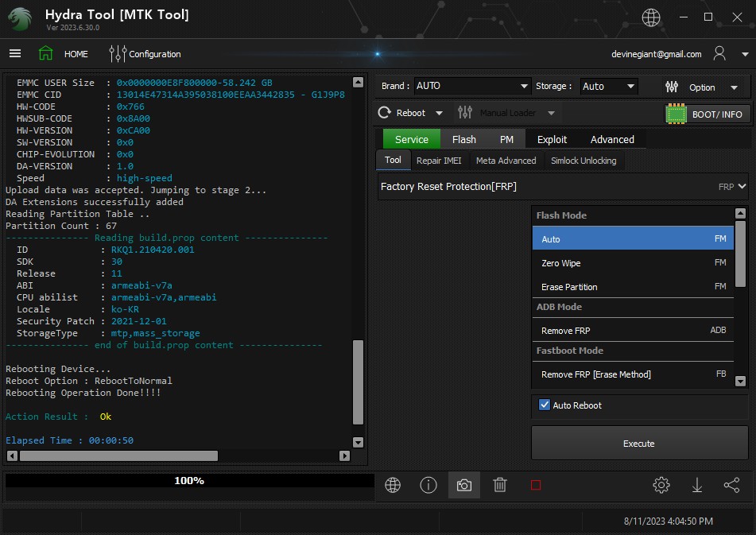Click the devinegiant@gmail.com account text
Image resolution: width=756 pixels, height=535 pixels.
pyautogui.click(x=656, y=54)
